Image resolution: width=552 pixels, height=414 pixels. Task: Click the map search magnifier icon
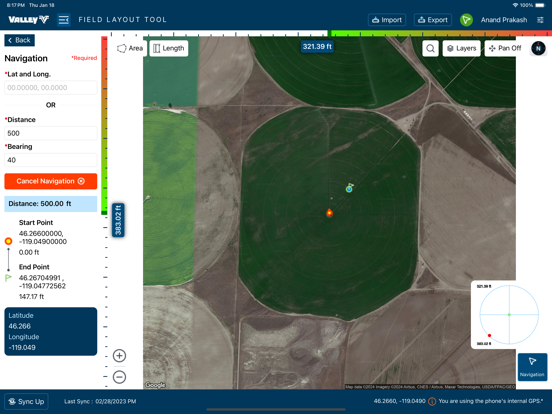(x=430, y=48)
